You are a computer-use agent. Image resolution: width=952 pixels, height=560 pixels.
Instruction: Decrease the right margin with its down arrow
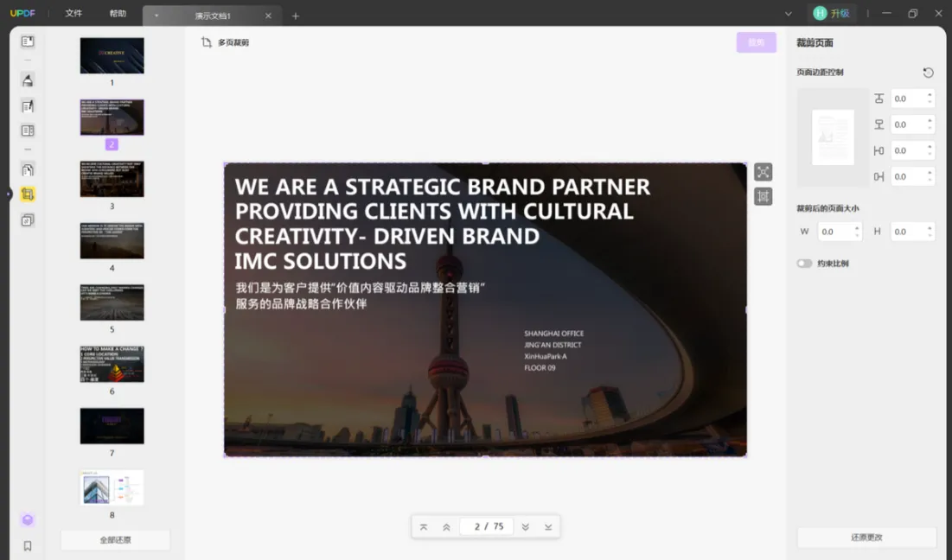pos(930,181)
